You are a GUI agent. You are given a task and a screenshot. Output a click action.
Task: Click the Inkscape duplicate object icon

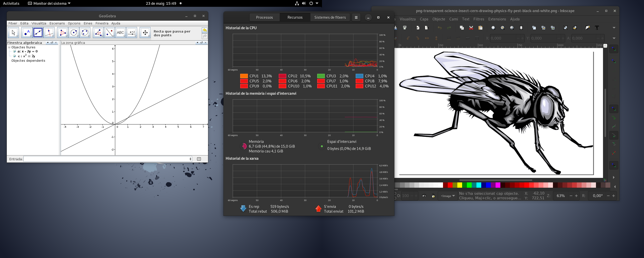(x=534, y=28)
